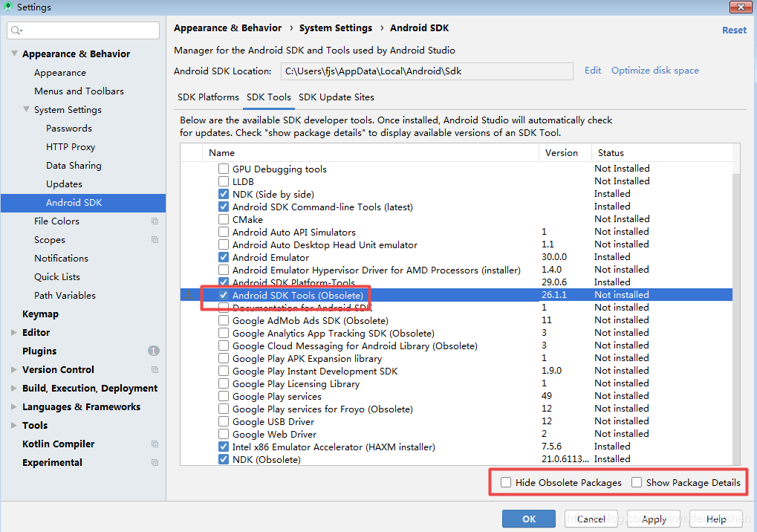This screenshot has height=532, width=757.
Task: Uncheck Intel x86 Emulator Accelerator (HAXM installer)
Action: point(224,447)
